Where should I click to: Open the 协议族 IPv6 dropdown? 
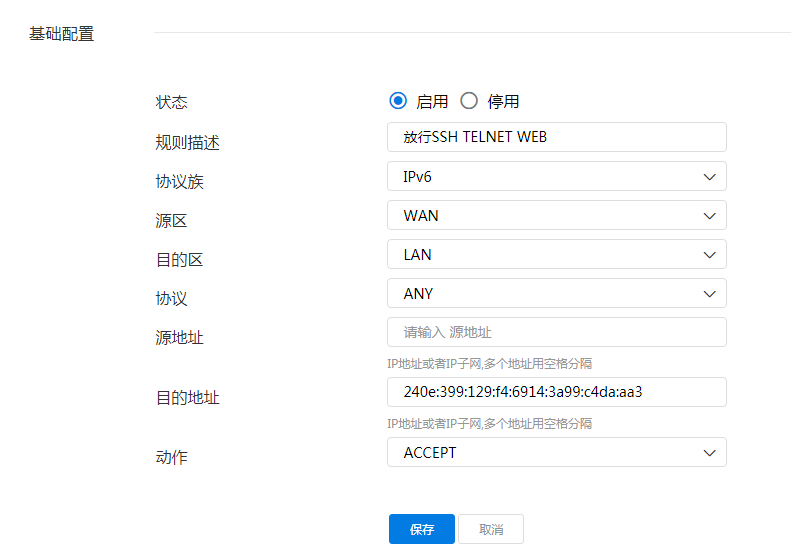556,176
